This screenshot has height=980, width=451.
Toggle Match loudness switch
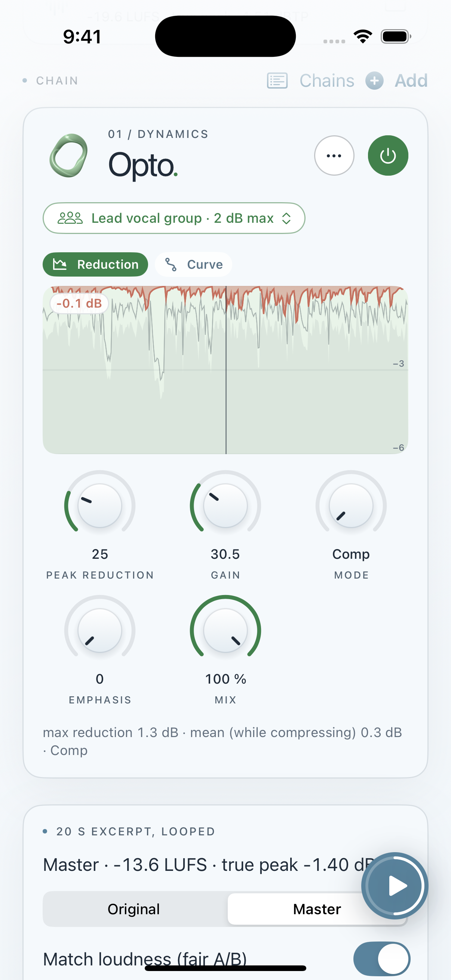tap(382, 959)
